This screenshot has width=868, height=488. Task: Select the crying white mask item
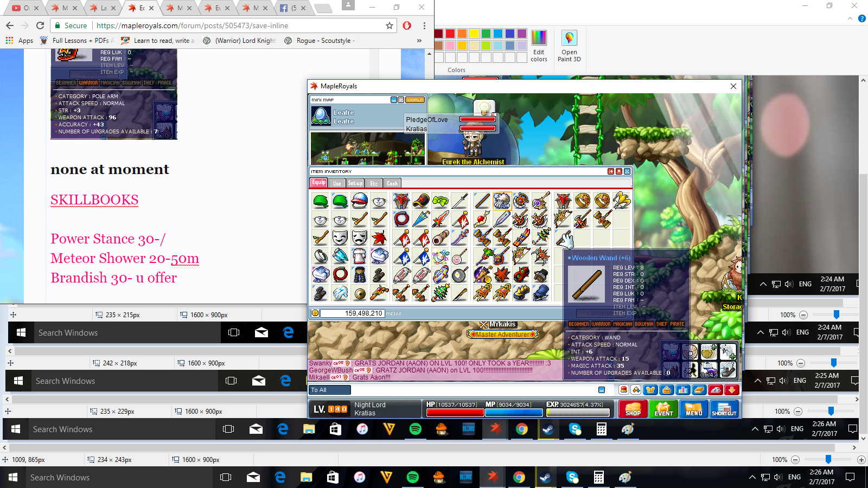(x=359, y=237)
